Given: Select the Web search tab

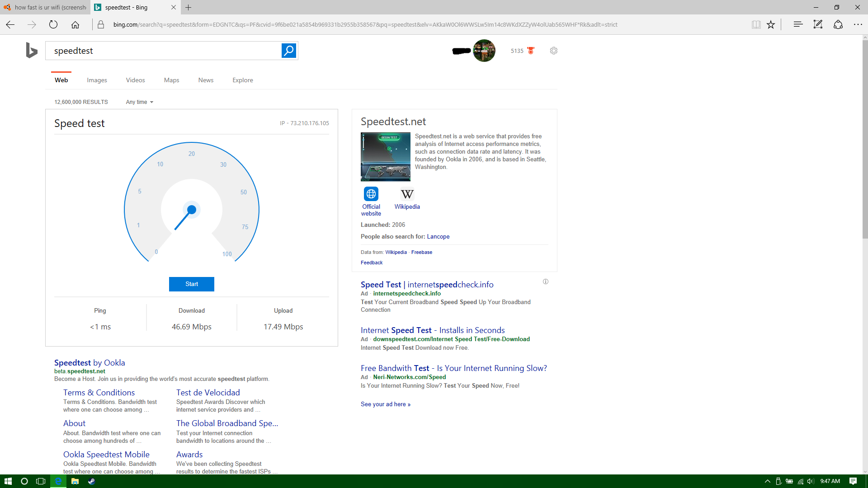Looking at the screenshot, I should click(x=61, y=80).
